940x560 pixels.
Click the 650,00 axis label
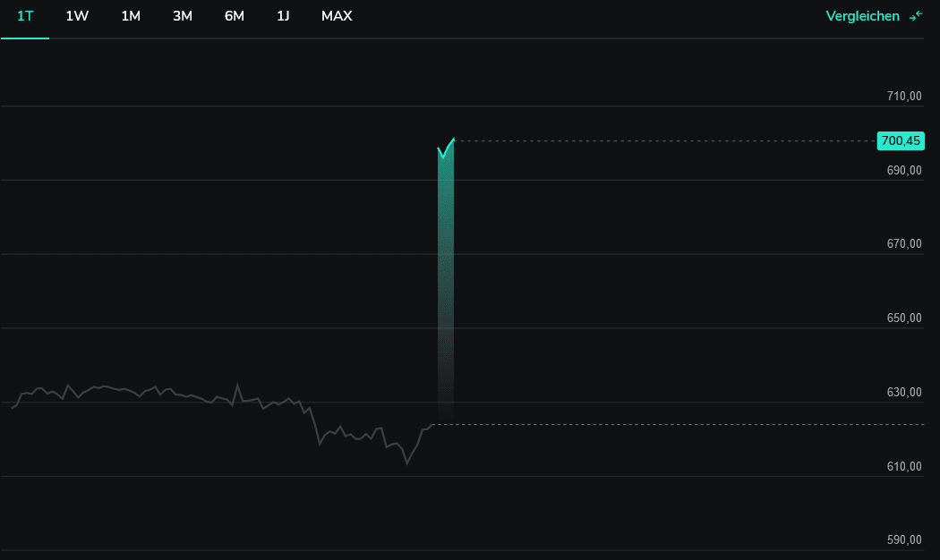tap(903, 318)
